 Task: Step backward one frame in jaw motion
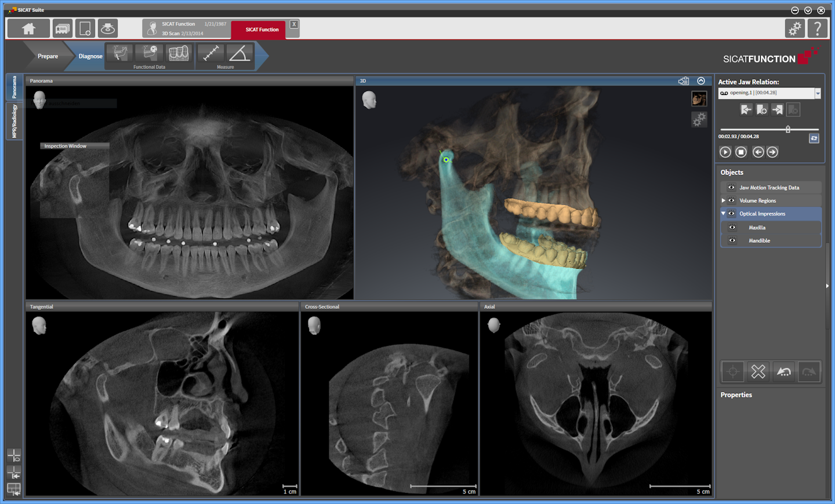point(758,152)
